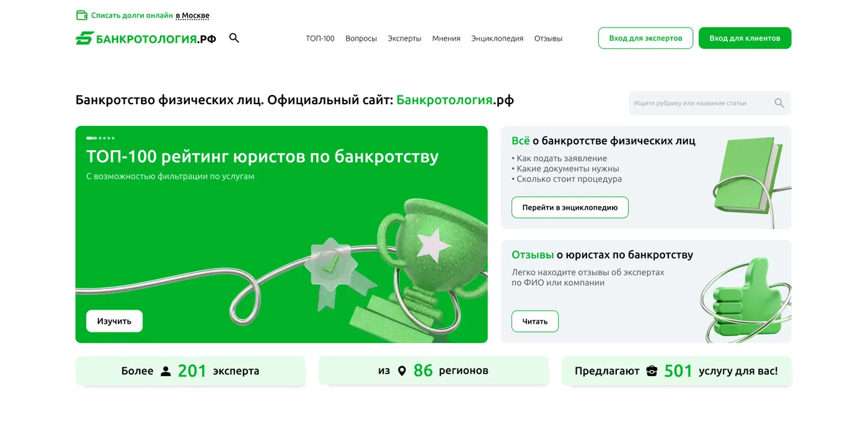Open the ТОП-100 menu item
The image size is (868, 425).
click(x=320, y=38)
